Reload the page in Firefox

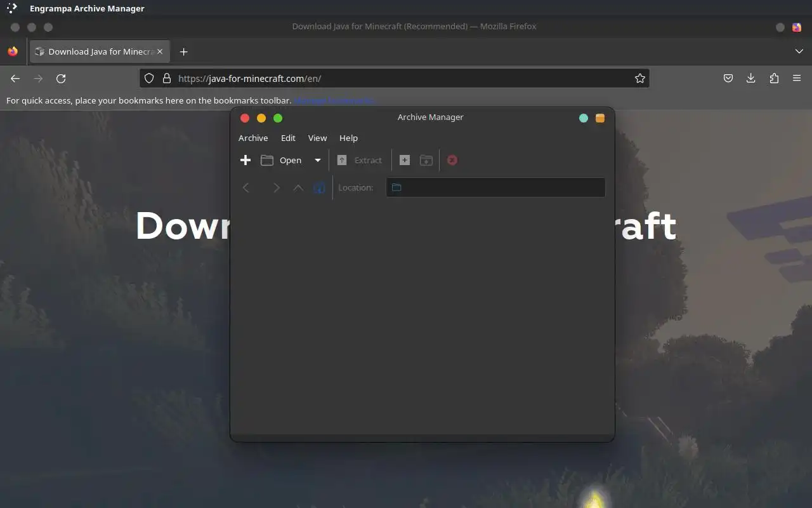coord(61,78)
